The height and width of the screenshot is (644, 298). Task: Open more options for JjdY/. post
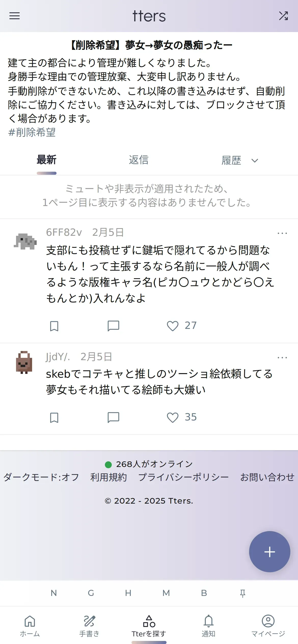point(282,357)
